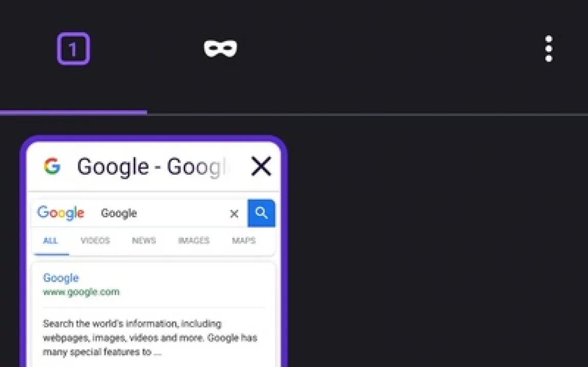
Task: Switch to the IMAGES results tab
Action: (x=193, y=240)
